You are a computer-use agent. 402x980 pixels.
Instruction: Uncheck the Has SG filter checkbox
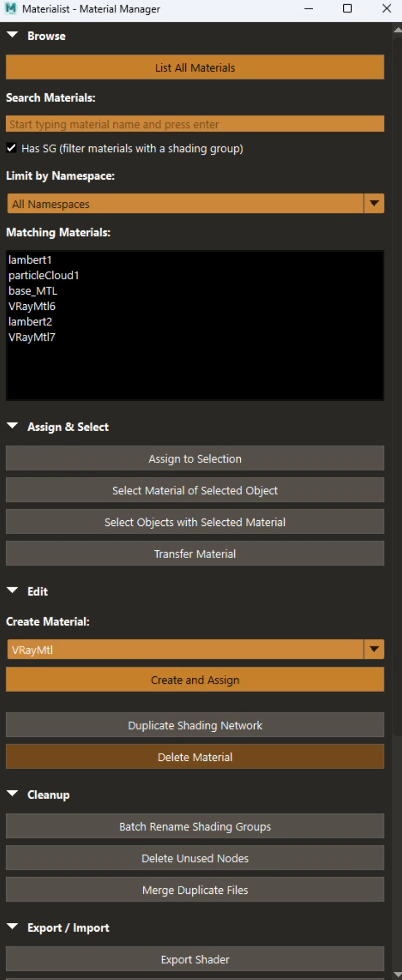click(x=11, y=148)
